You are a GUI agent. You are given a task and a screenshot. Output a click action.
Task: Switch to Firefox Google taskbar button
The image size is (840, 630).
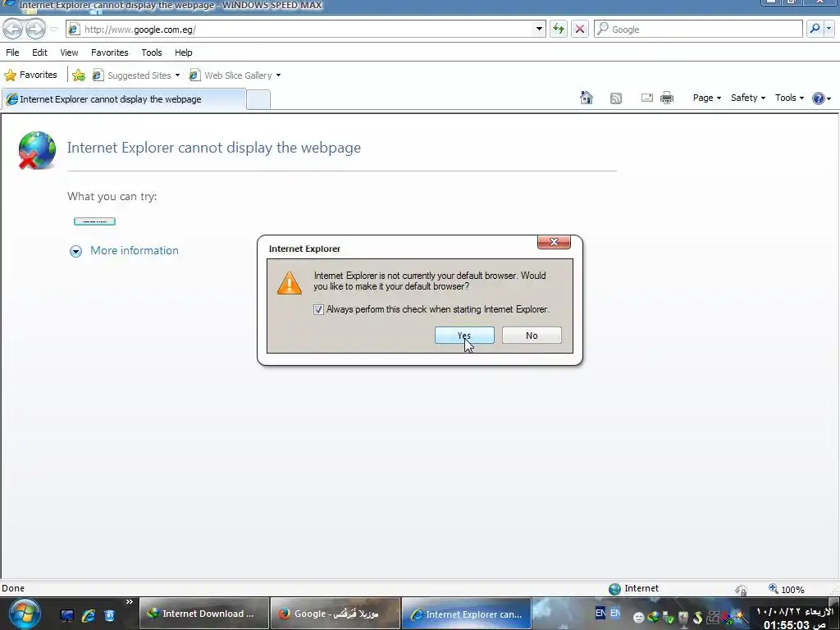pos(335,614)
